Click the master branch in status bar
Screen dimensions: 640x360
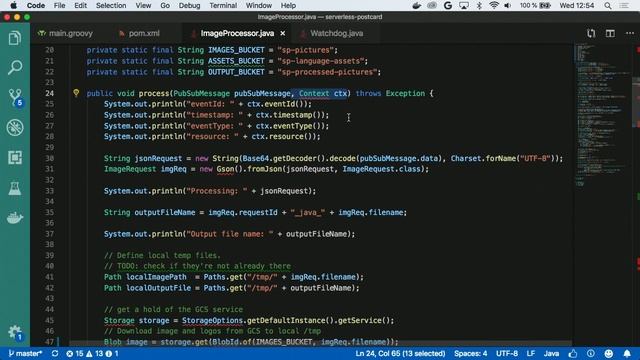click(x=25, y=353)
